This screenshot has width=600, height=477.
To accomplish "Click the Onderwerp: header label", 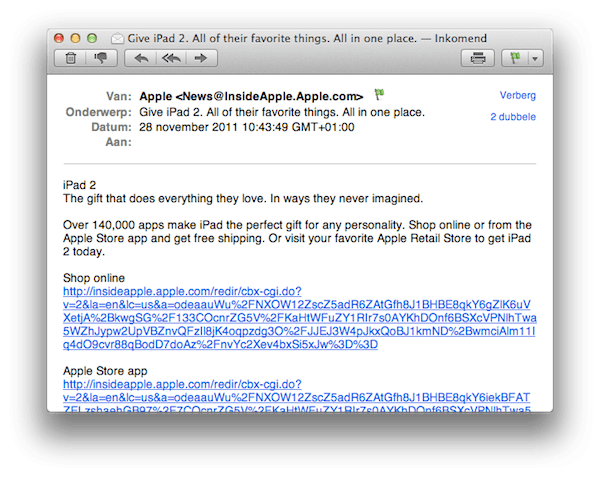I will click(98, 112).
